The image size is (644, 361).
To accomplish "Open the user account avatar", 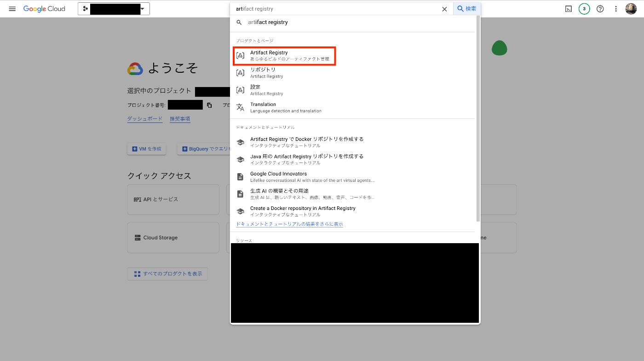I will pos(631,9).
